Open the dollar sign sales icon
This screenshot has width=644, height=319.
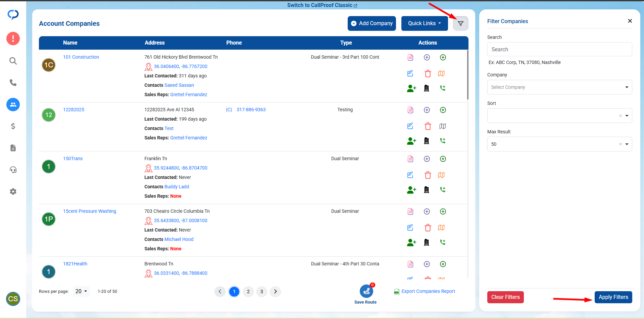(x=13, y=126)
